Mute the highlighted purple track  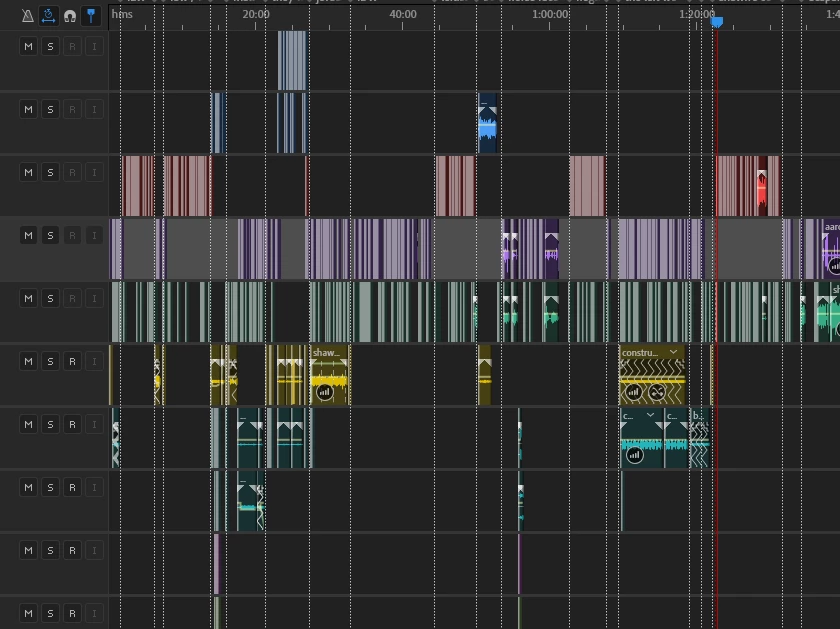click(28, 235)
